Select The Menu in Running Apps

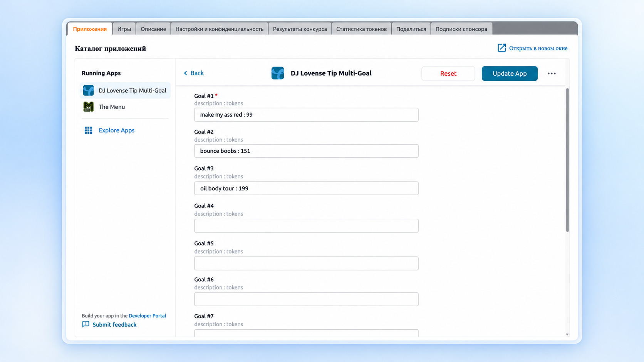click(125, 107)
